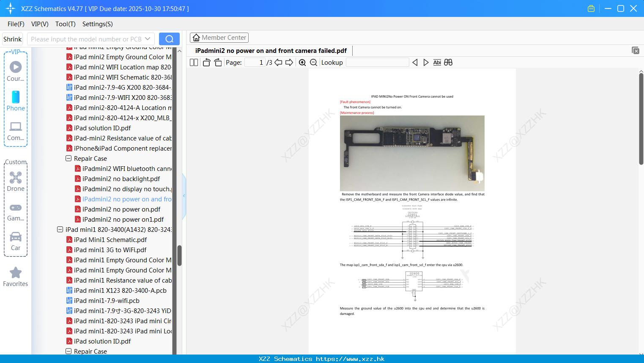Collapse the first Repair Case folder
The height and width of the screenshot is (363, 644).
coord(69,158)
